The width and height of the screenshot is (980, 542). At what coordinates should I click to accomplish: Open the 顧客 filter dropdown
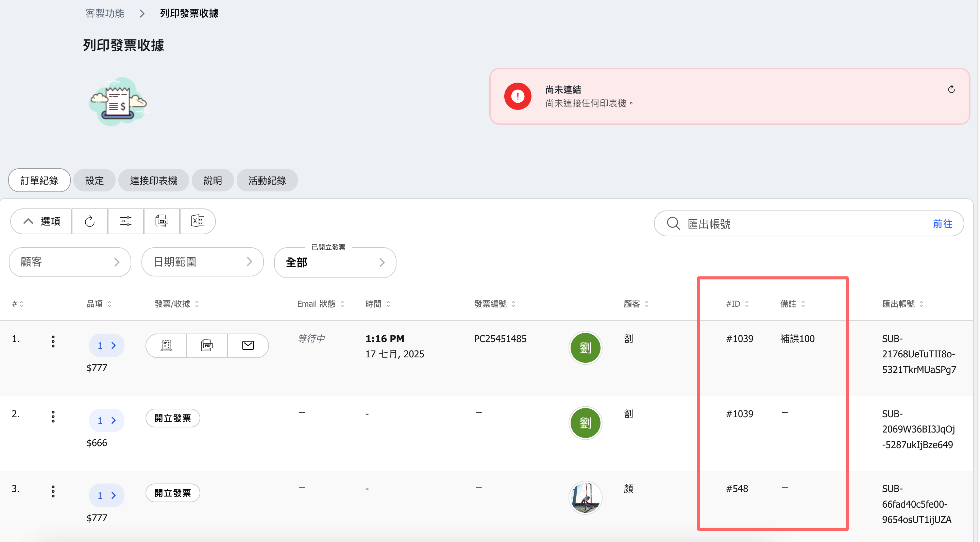coord(70,262)
